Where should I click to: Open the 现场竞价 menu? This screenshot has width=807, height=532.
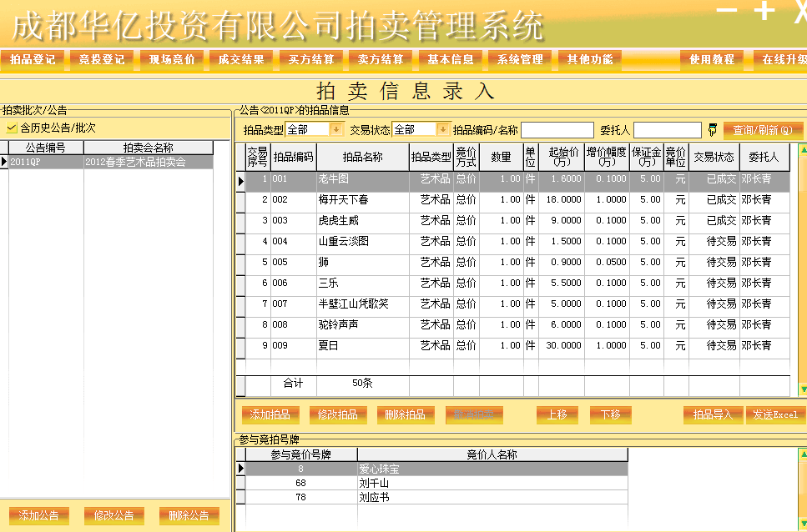171,59
